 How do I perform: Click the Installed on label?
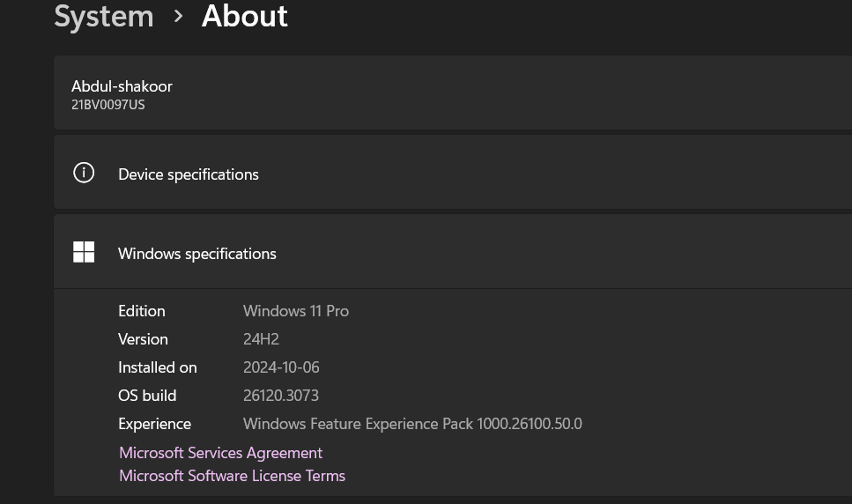click(x=158, y=367)
